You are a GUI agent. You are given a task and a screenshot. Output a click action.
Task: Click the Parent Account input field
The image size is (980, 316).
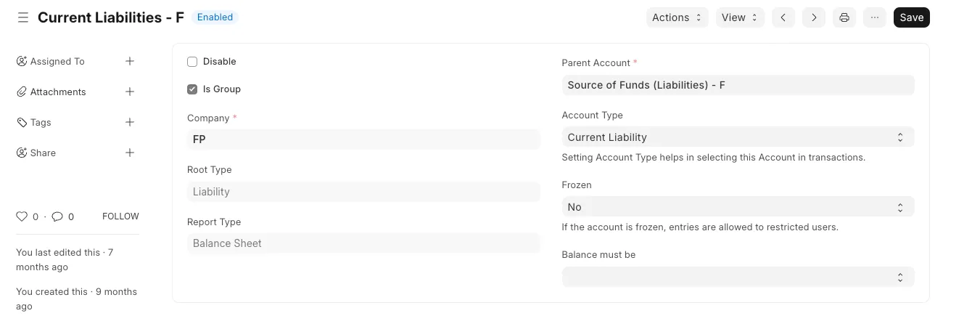click(737, 85)
